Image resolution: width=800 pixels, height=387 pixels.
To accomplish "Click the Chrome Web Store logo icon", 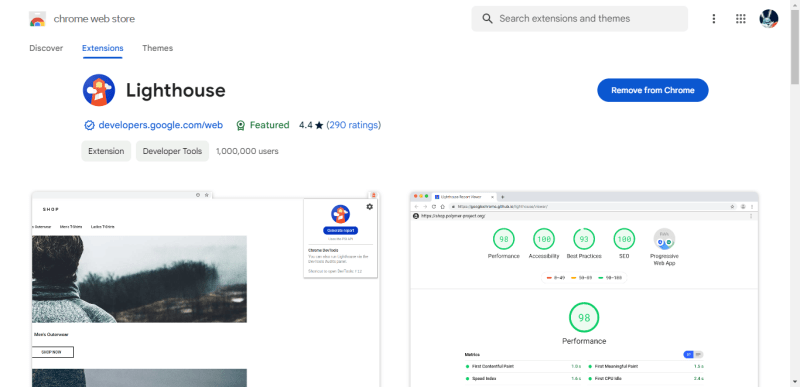I will point(38,19).
